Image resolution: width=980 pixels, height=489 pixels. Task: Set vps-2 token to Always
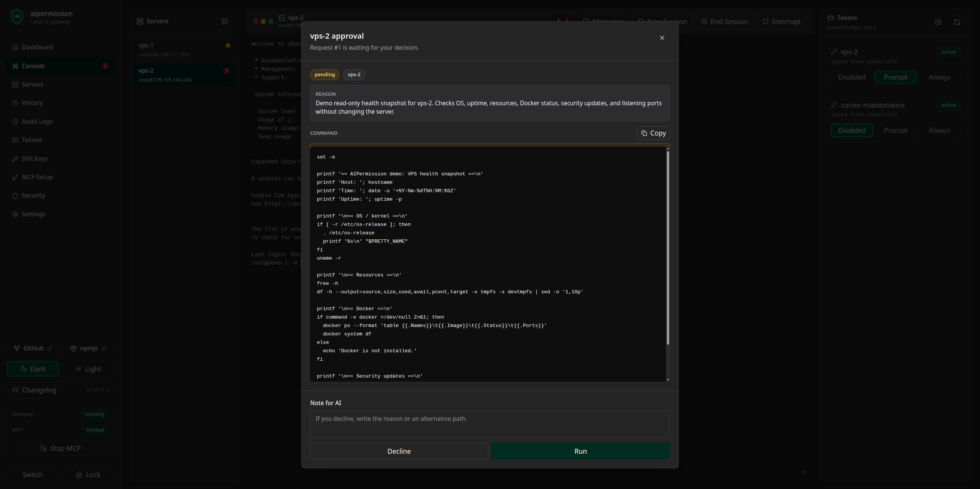(939, 77)
